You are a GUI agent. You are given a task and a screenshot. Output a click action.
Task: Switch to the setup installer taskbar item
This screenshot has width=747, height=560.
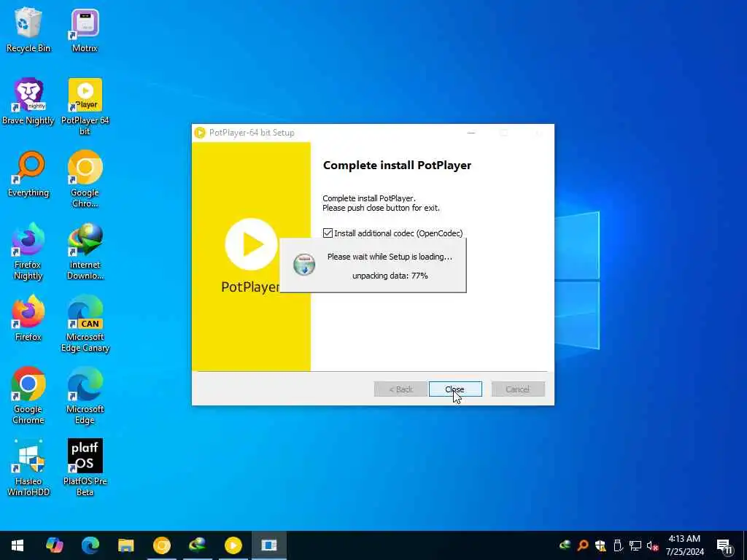[268, 545]
